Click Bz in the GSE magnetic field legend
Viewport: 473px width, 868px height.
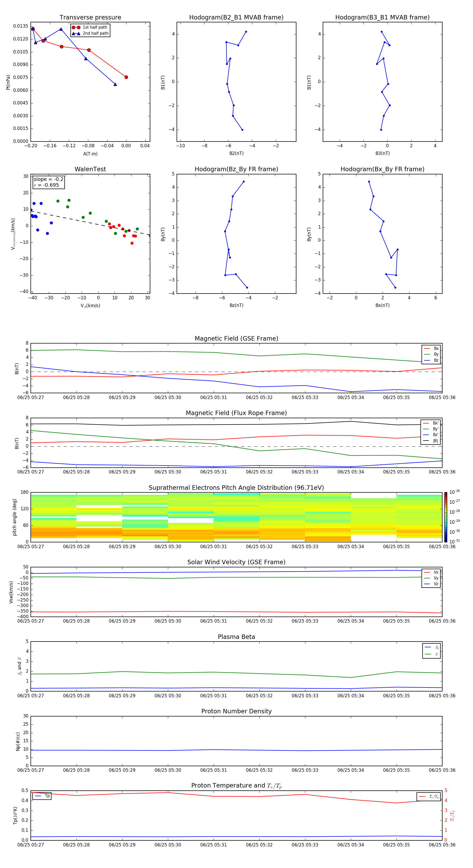[x=431, y=360]
